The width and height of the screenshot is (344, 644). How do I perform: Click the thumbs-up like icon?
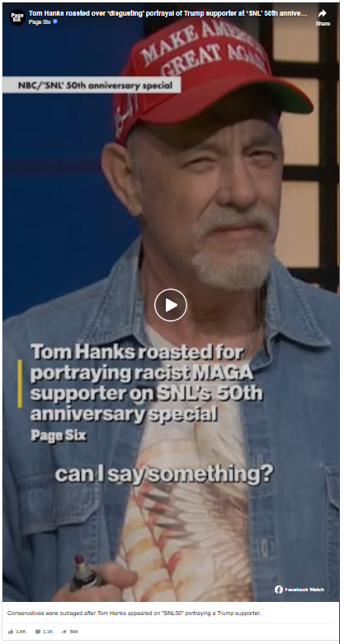coord(10,632)
